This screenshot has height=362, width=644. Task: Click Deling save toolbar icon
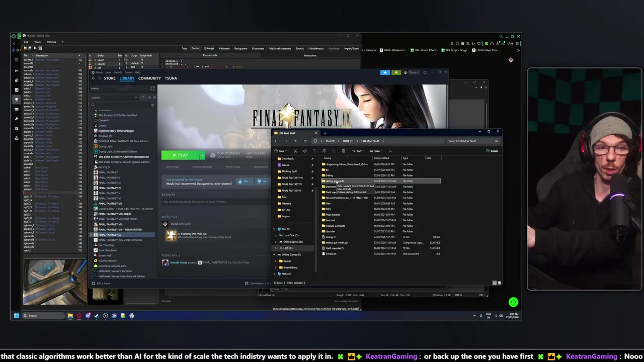click(x=30, y=48)
